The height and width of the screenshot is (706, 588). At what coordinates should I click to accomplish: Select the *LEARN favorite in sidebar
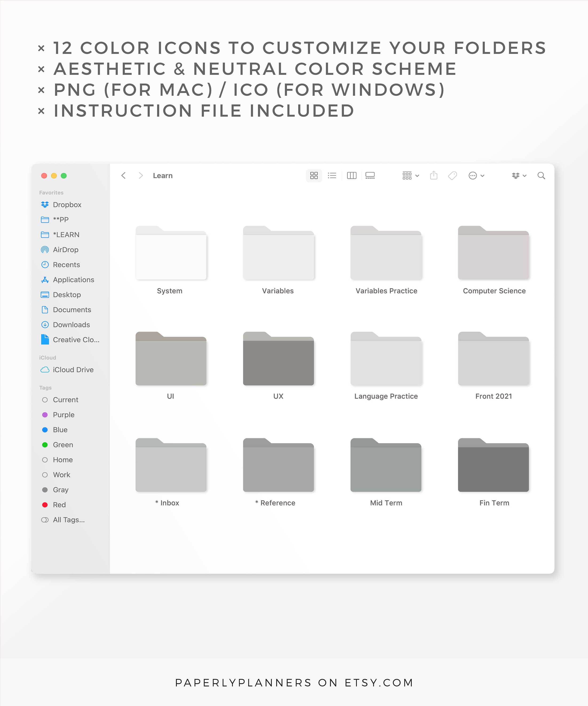(x=66, y=235)
